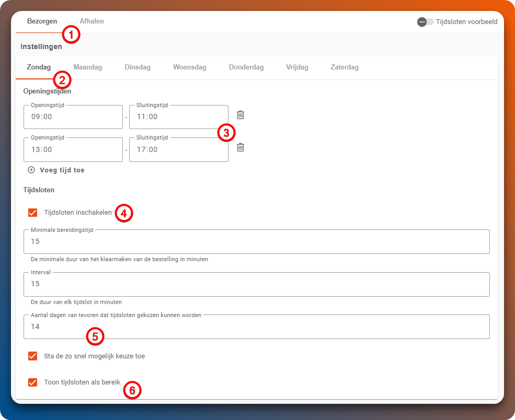515x420 pixels.
Task: Go to the Woensdag day tab
Action: (x=189, y=67)
